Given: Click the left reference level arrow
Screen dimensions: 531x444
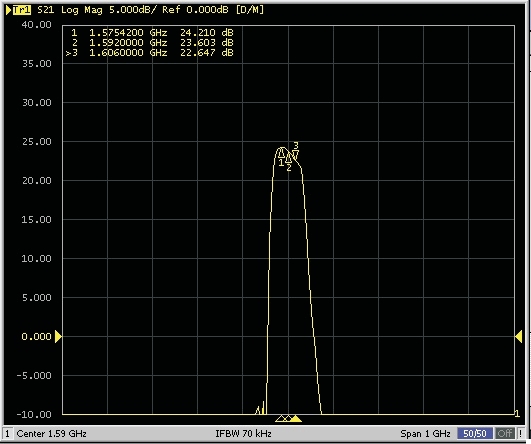Looking at the screenshot, I should [58, 336].
